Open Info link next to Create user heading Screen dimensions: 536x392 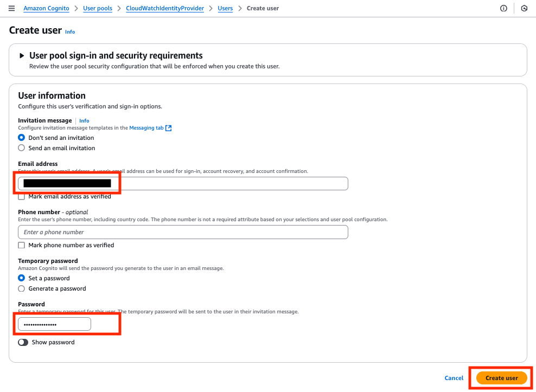coord(70,32)
